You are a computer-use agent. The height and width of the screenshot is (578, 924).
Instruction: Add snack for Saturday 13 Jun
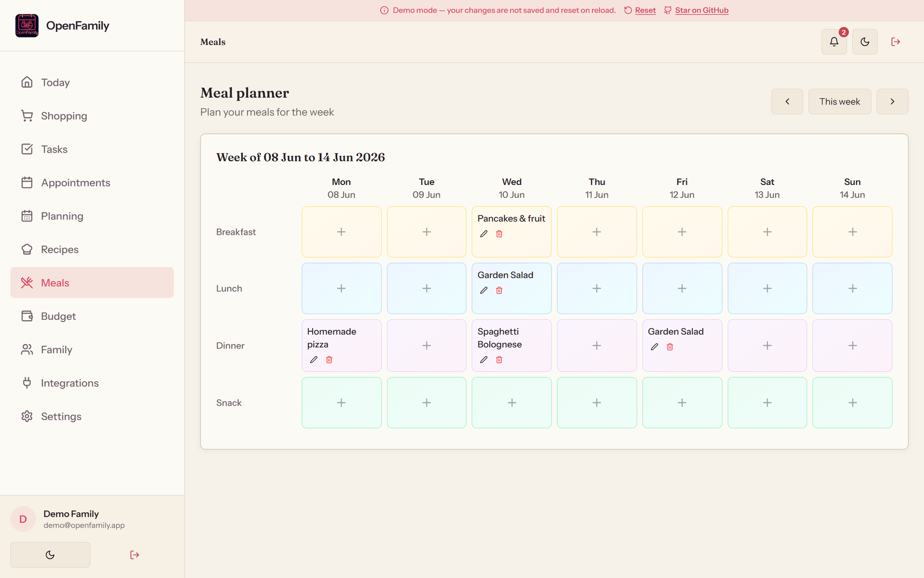767,403
